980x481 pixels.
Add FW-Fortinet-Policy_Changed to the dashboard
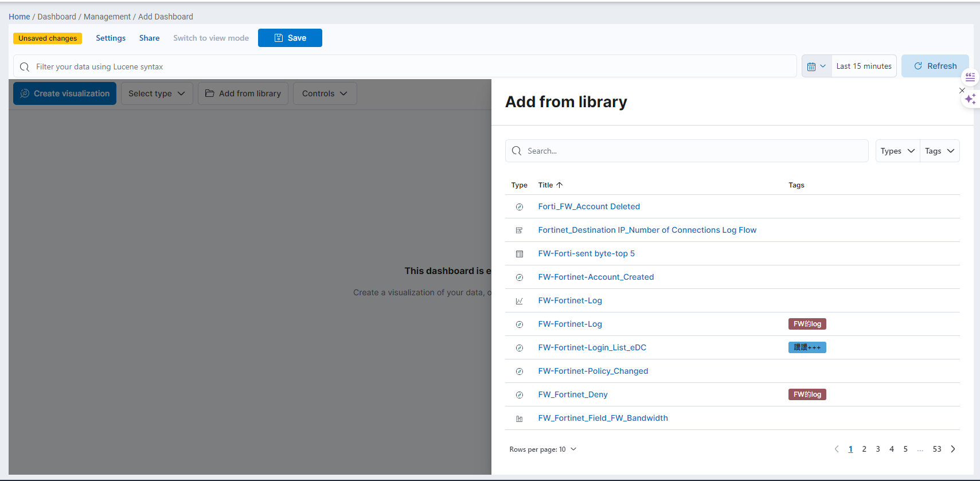point(593,371)
